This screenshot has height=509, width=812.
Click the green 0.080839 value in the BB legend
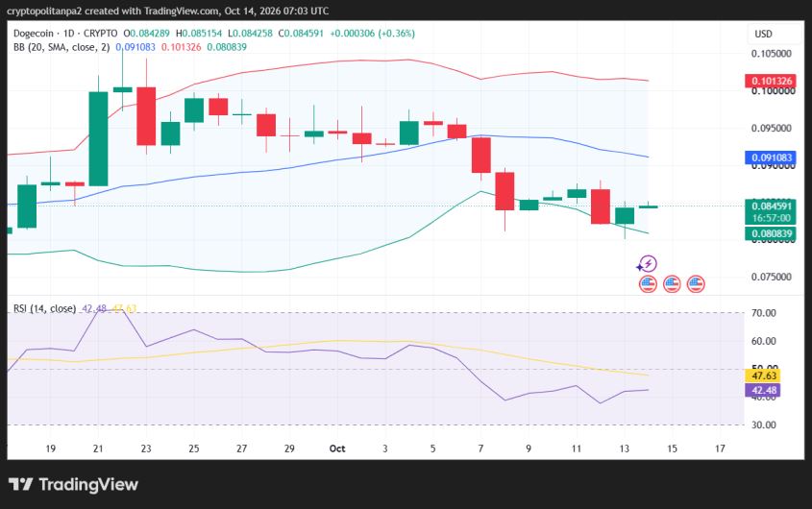227,47
